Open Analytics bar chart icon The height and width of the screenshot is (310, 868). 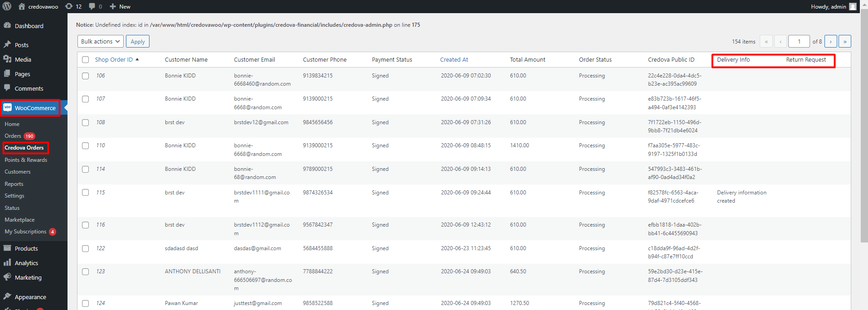(x=7, y=262)
